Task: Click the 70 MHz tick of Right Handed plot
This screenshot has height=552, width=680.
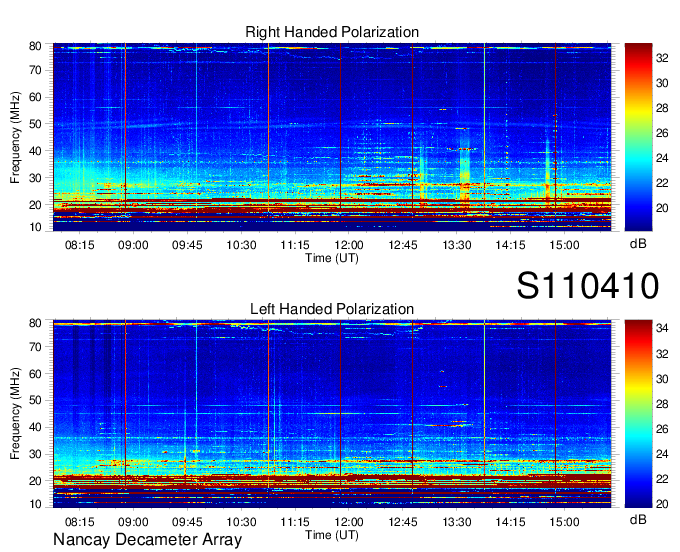Action: tap(35, 70)
